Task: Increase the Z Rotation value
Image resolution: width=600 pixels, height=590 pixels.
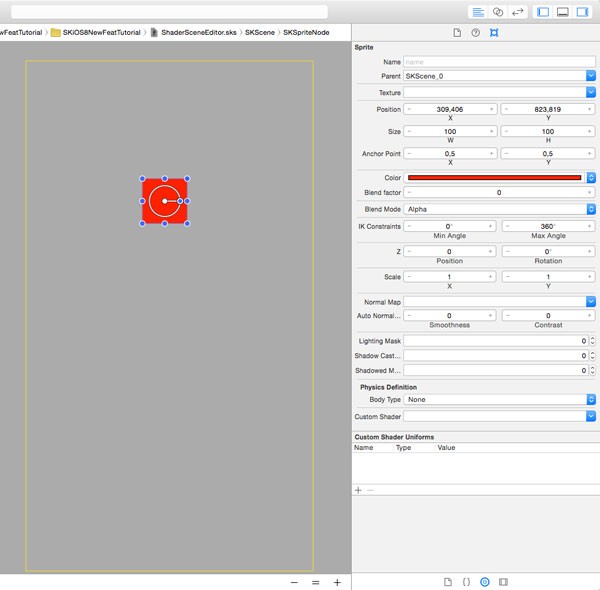Action: point(589,252)
